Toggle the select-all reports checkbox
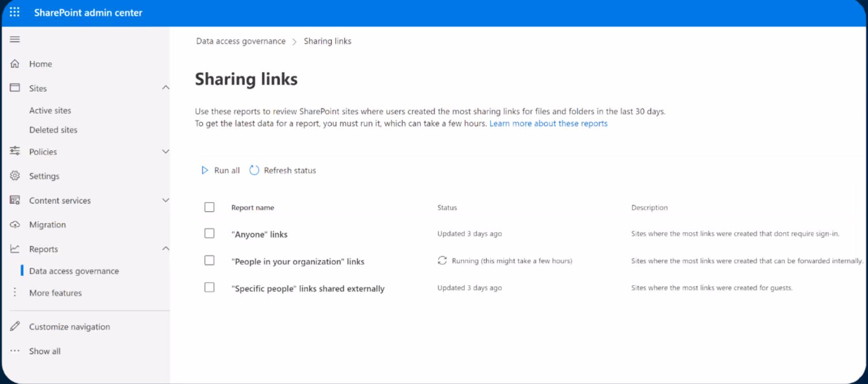This screenshot has height=384, width=868. point(209,207)
